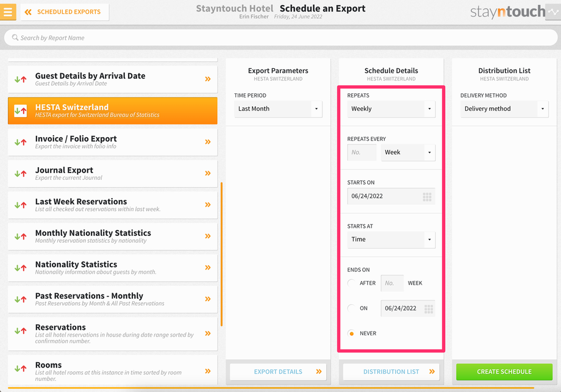This screenshot has height=392, width=561.
Task: Click the Starts On date field
Action: point(391,196)
